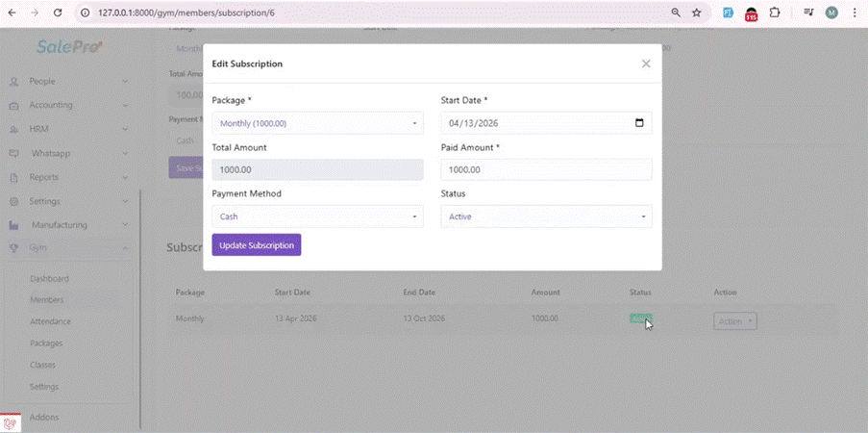Viewport: 868px width, 433px height.
Task: Bookmark this page with star icon
Action: click(696, 13)
